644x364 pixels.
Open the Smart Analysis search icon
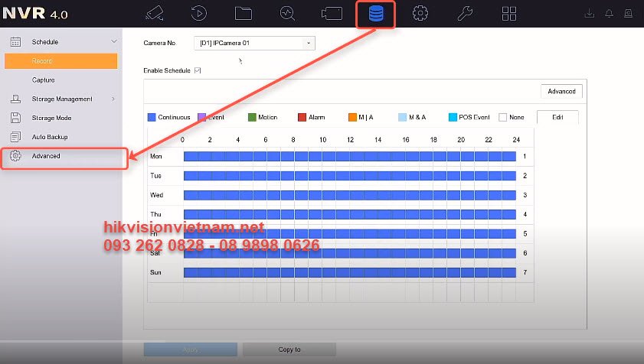(x=287, y=13)
